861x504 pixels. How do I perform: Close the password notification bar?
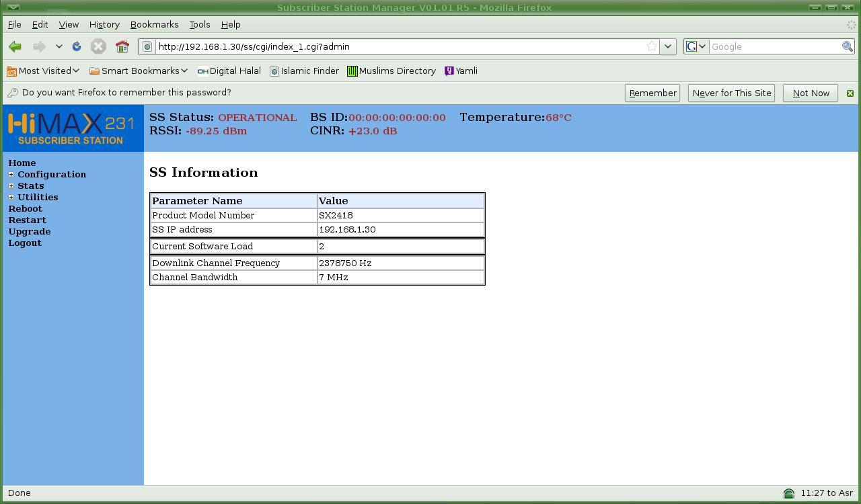[850, 93]
